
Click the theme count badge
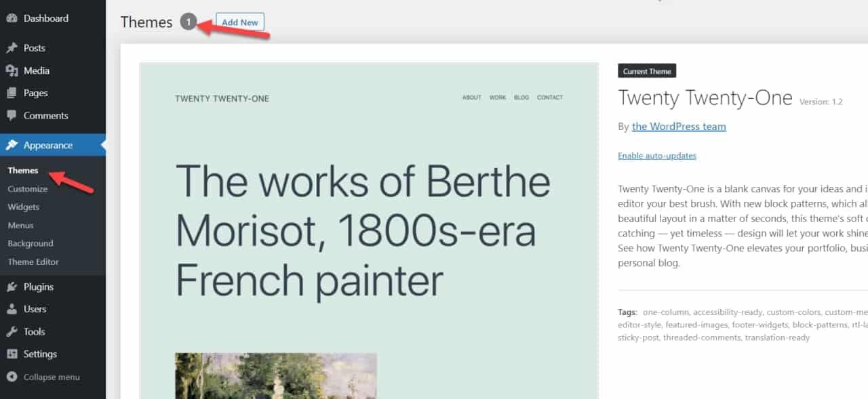189,22
